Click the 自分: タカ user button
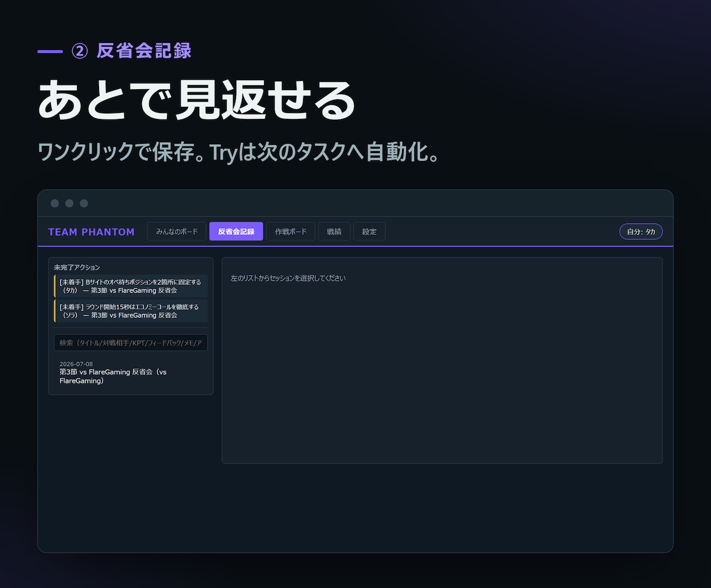The image size is (711, 588). point(641,231)
